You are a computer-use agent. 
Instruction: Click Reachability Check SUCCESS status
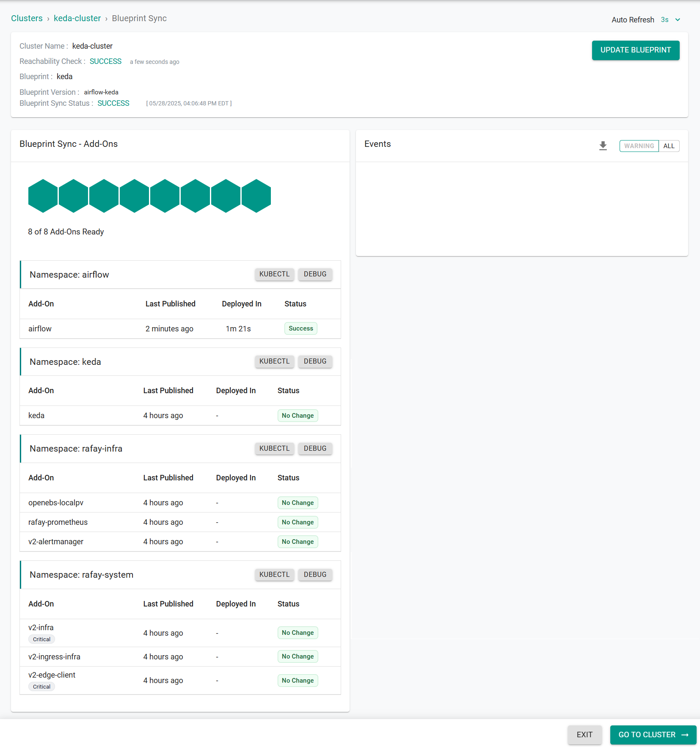click(x=105, y=61)
